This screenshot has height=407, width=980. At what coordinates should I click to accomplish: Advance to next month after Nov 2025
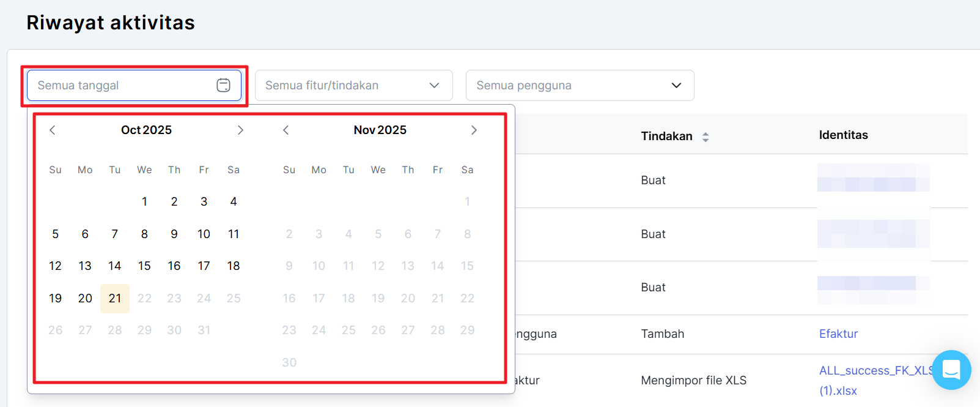click(474, 130)
